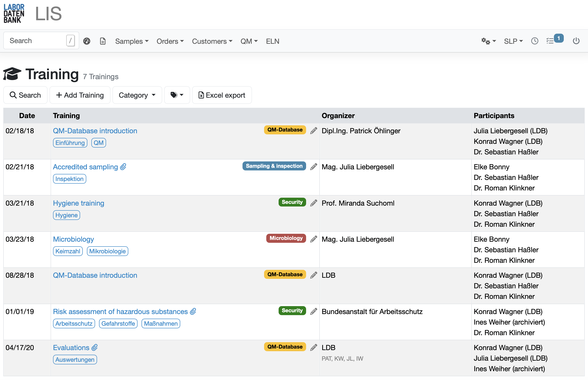588x380 pixels.
Task: Expand the tags filter dropdown
Action: pos(177,95)
